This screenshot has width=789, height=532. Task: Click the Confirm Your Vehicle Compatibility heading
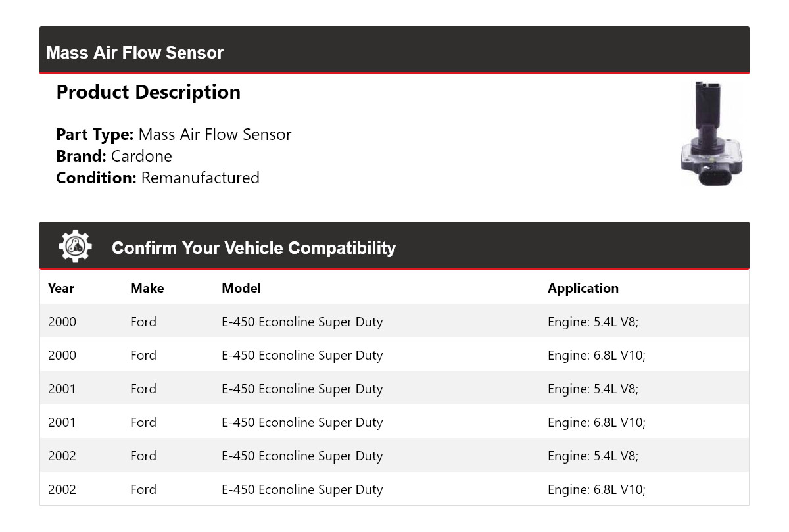253,248
